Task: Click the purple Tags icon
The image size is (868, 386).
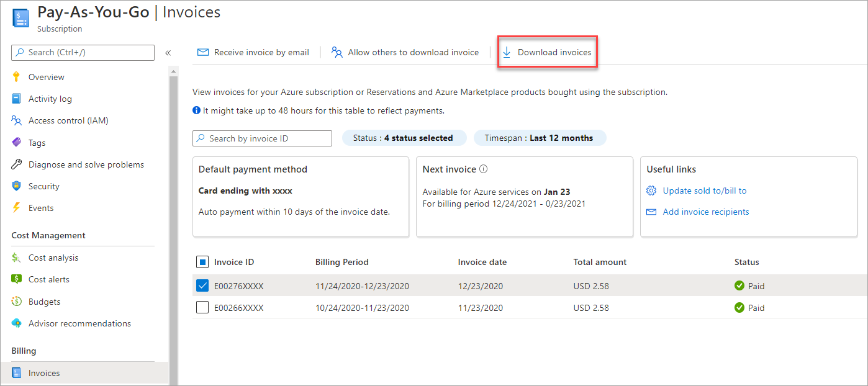Action: click(x=17, y=143)
